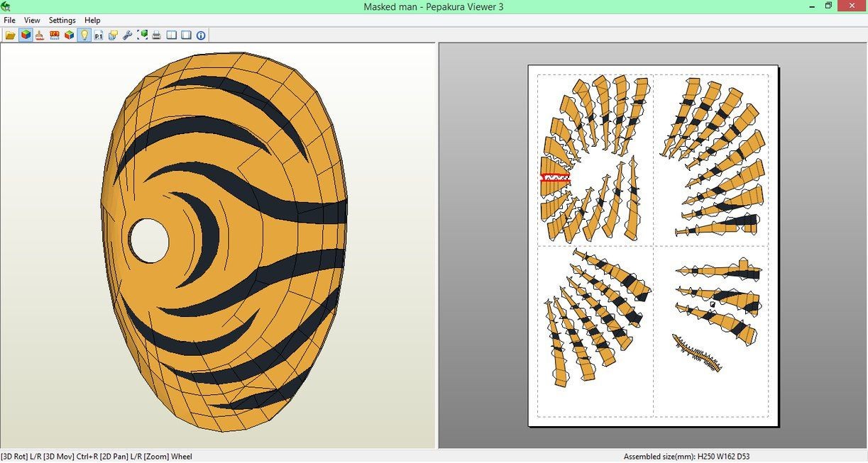Click the Pepakura app icon in title bar
The height and width of the screenshot is (463, 868).
pyautogui.click(x=6, y=6)
